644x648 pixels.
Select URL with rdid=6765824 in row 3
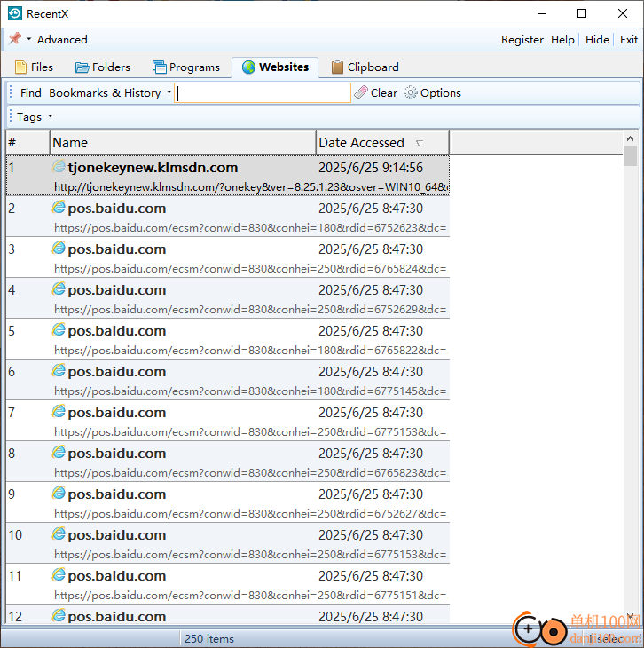coord(250,269)
